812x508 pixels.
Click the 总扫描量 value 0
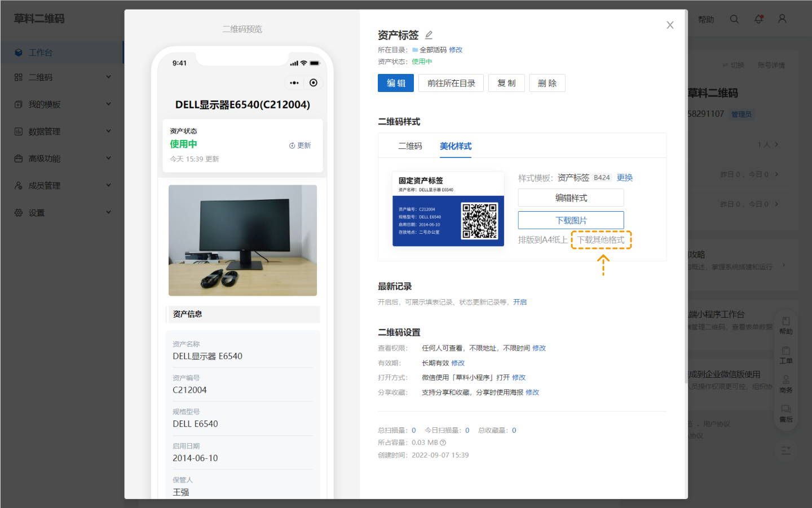414,431
